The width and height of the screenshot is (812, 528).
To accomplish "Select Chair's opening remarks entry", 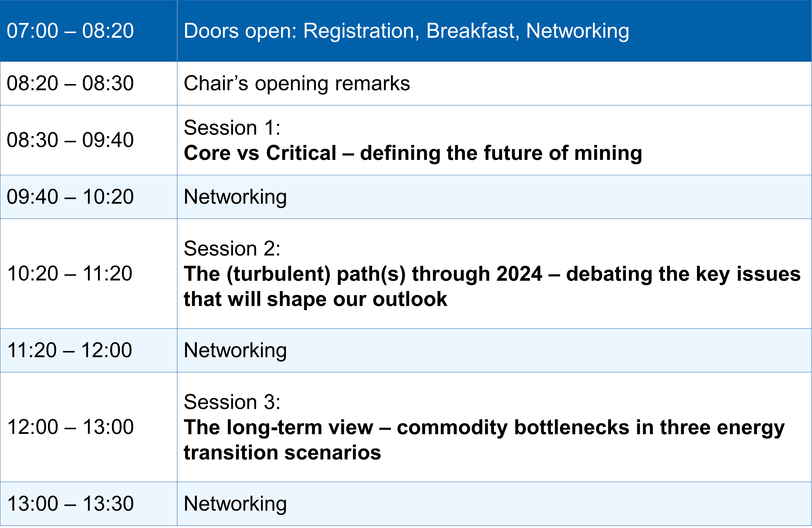I will (297, 83).
